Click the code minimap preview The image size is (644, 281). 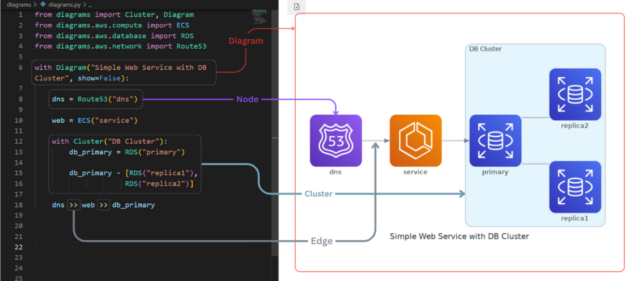260,15
